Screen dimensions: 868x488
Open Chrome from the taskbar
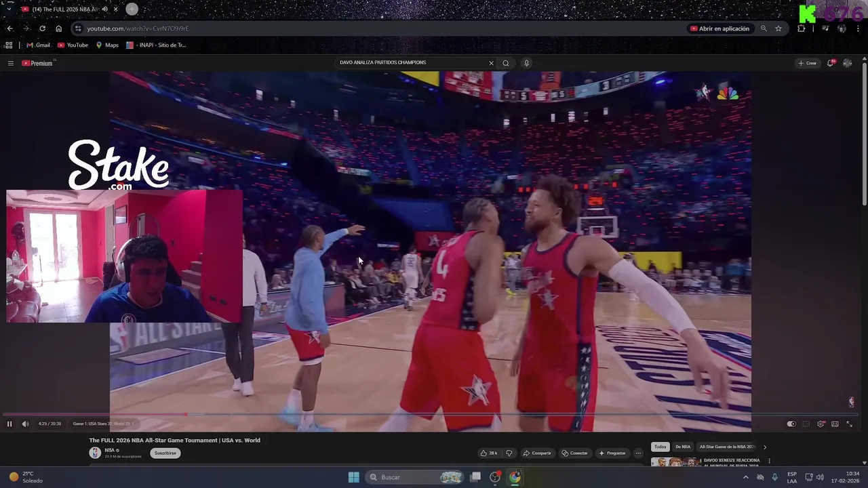(515, 477)
